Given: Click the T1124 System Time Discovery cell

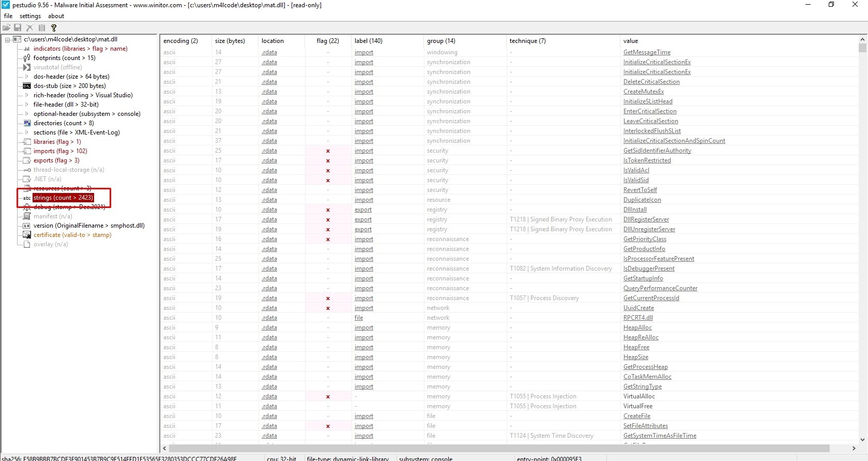Looking at the screenshot, I should [552, 436].
